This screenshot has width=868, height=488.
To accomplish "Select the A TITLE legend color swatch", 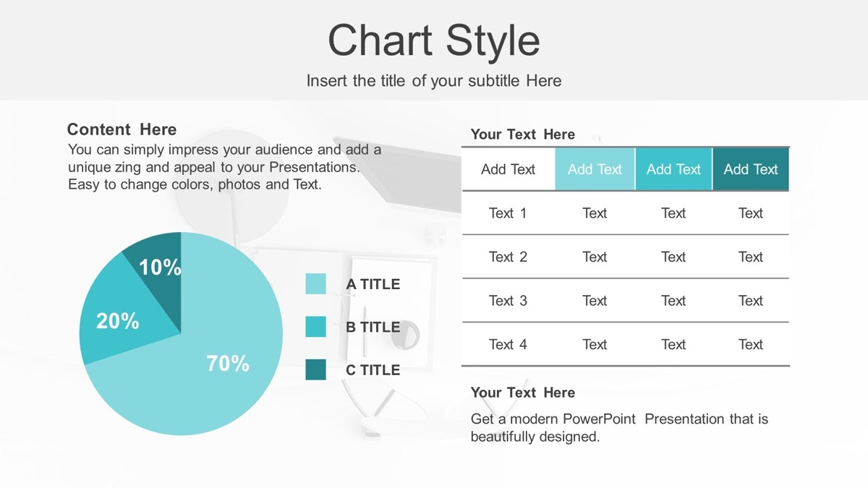I will tap(316, 284).
